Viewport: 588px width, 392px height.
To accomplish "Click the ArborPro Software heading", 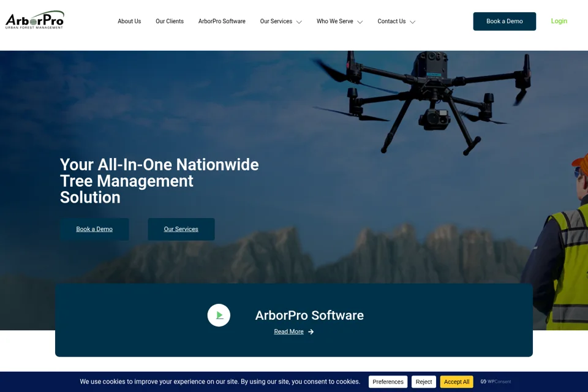I will [309, 315].
